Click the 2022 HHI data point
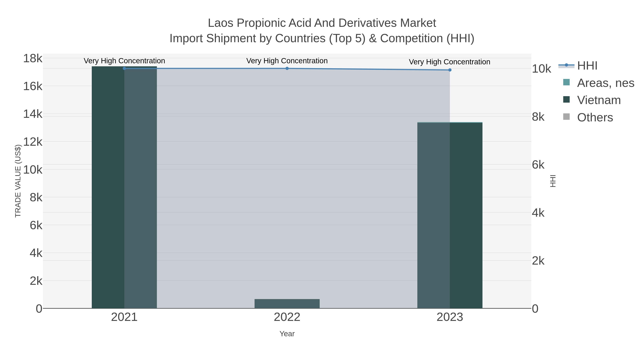 [287, 68]
